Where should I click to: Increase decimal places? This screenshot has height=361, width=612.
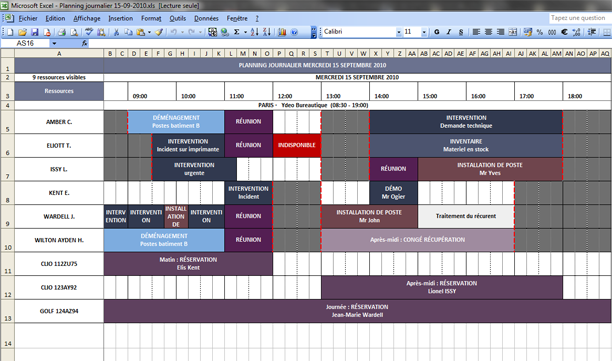pyautogui.click(x=576, y=32)
